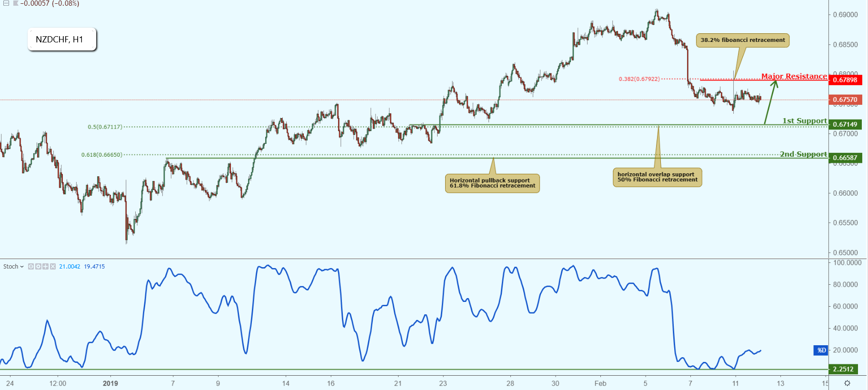Image resolution: width=868 pixels, height=390 pixels.
Task: Click the 19.4715 stochastic value
Action: click(x=94, y=267)
